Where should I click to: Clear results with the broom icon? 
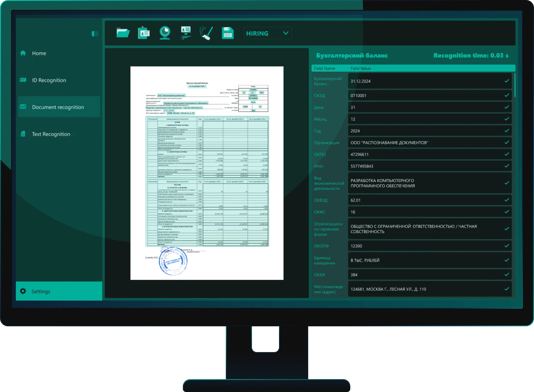(x=206, y=33)
